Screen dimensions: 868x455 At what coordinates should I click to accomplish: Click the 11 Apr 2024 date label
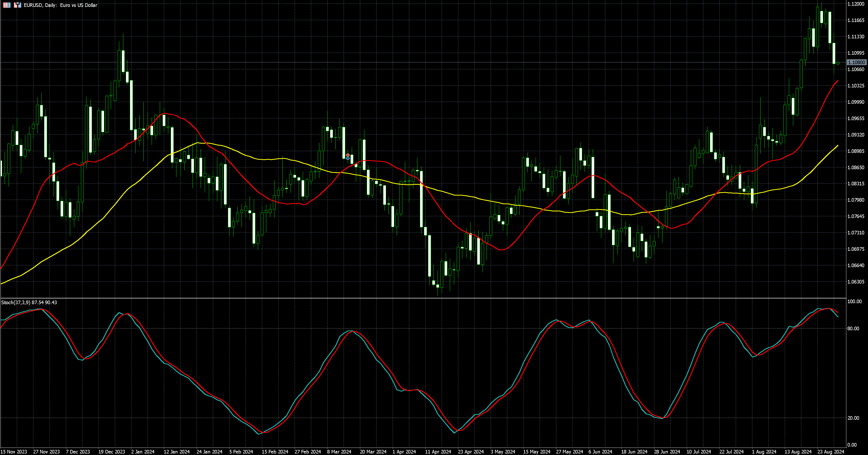(438, 452)
